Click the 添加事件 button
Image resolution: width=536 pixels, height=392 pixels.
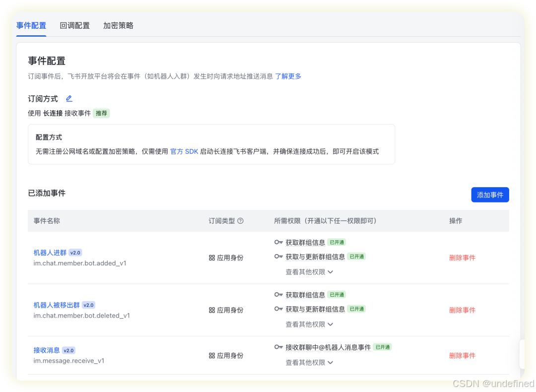click(490, 195)
